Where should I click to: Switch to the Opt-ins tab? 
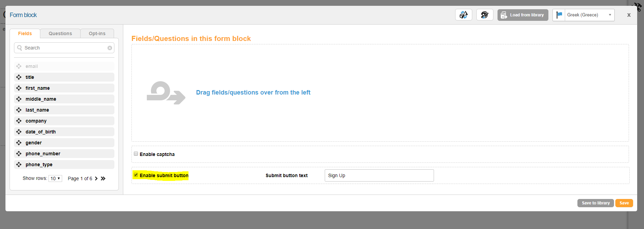point(97,33)
